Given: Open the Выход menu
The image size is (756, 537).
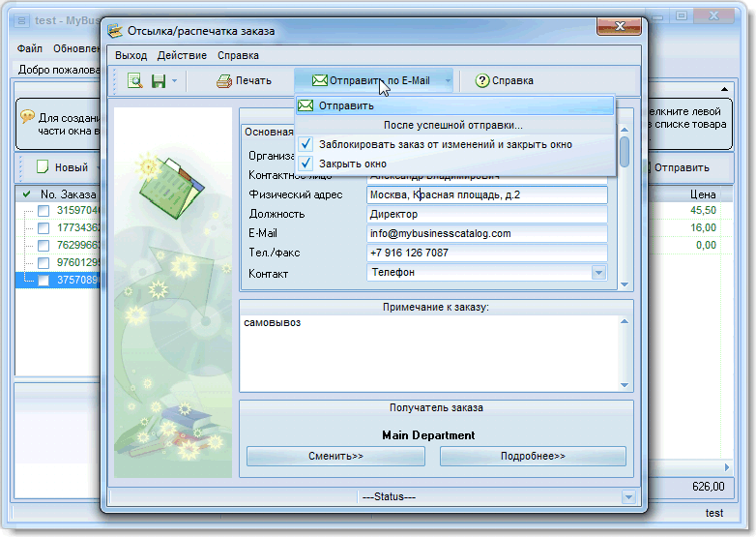Looking at the screenshot, I should click(131, 55).
